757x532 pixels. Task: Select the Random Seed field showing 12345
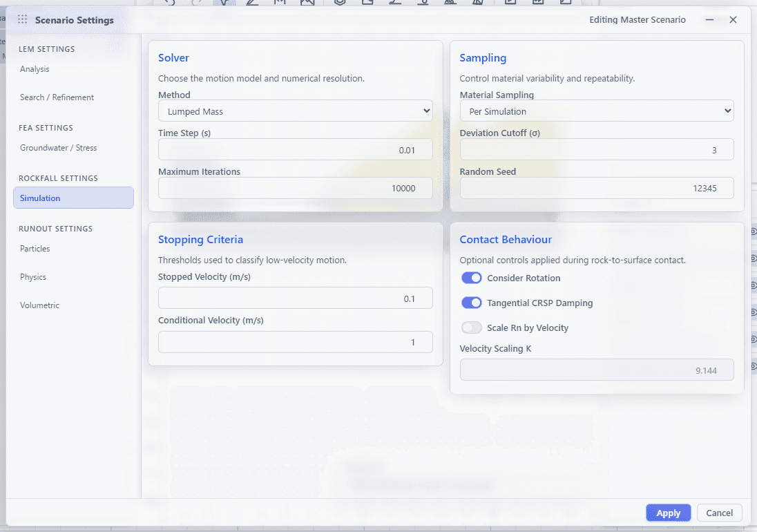coord(597,188)
